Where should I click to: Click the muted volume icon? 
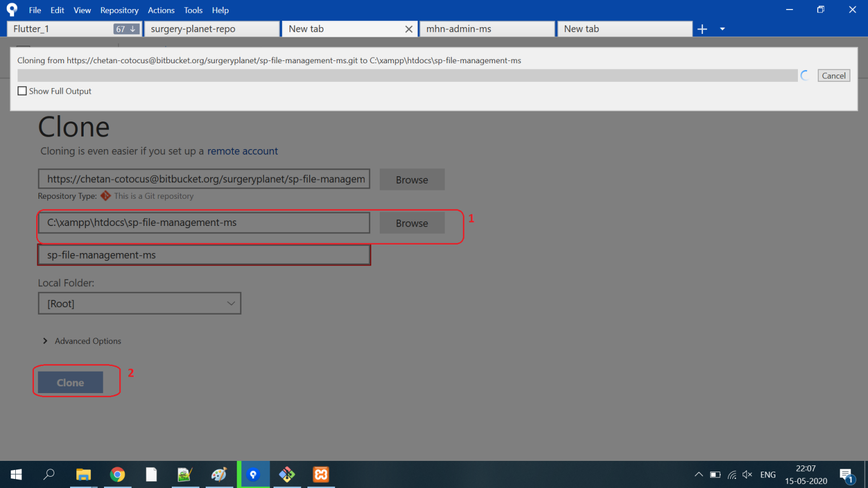(748, 474)
